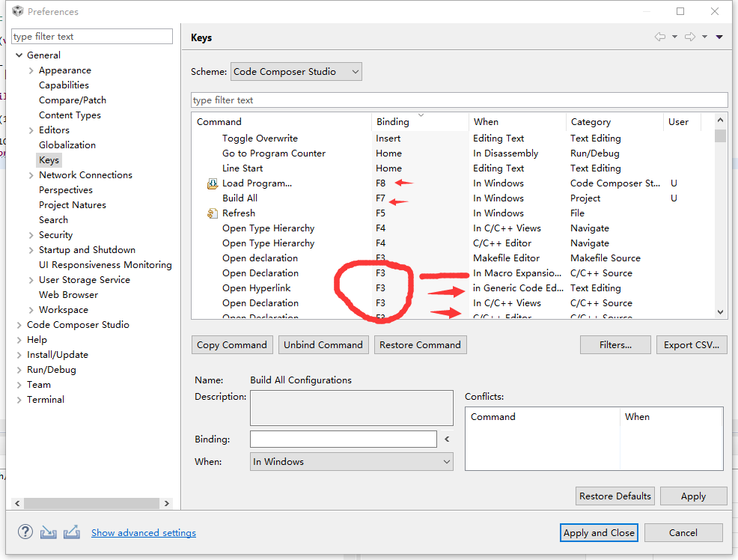Expand the Security node

(31, 235)
